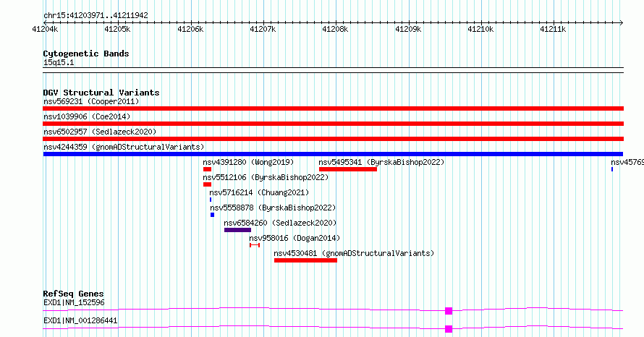
Task: Select the nsv4530481 gnomAD red feature bar
Action: coord(305,260)
